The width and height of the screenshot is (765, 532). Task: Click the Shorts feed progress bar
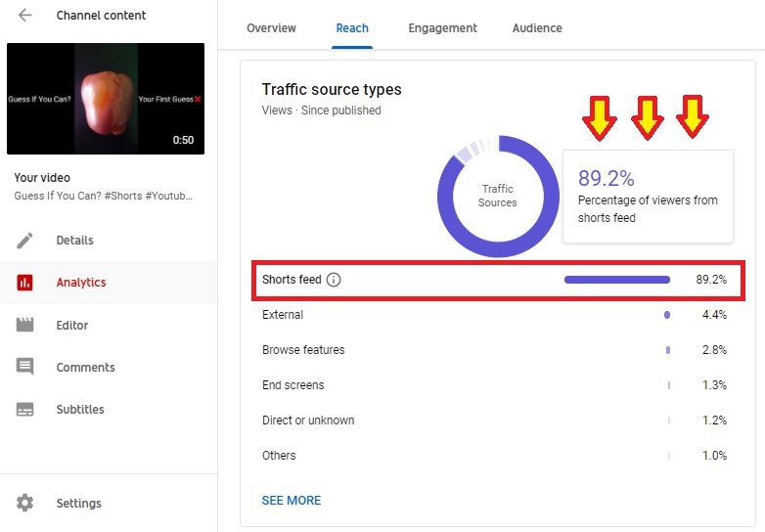pos(616,280)
